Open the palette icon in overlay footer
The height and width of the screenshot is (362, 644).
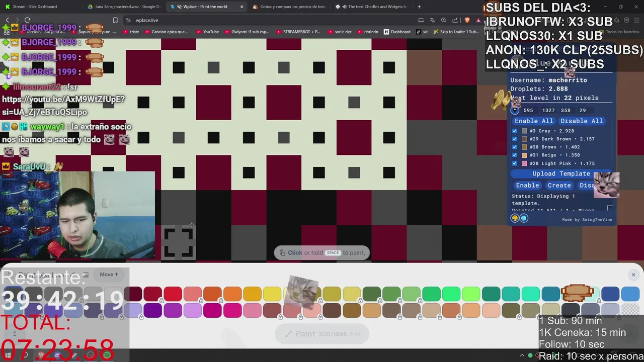point(515,218)
